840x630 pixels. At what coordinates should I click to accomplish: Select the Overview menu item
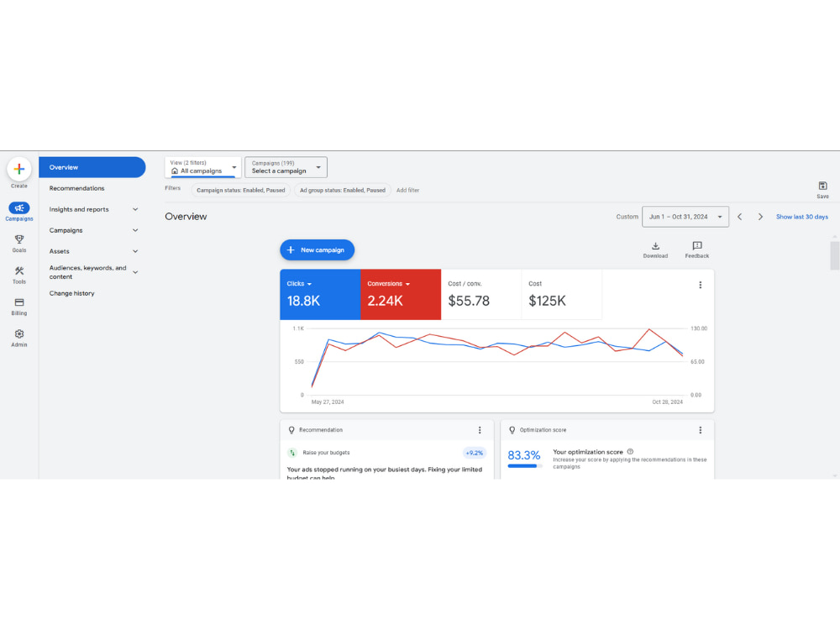[x=92, y=167]
